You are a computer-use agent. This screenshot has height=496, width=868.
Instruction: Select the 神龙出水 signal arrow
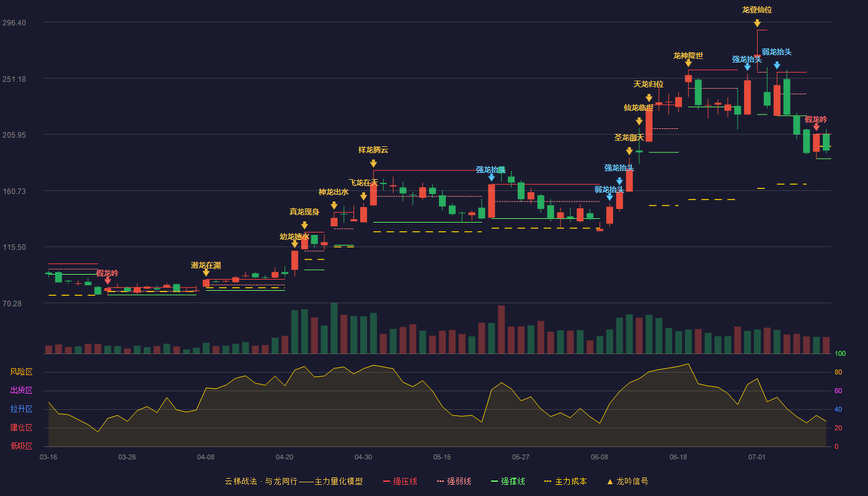point(334,205)
